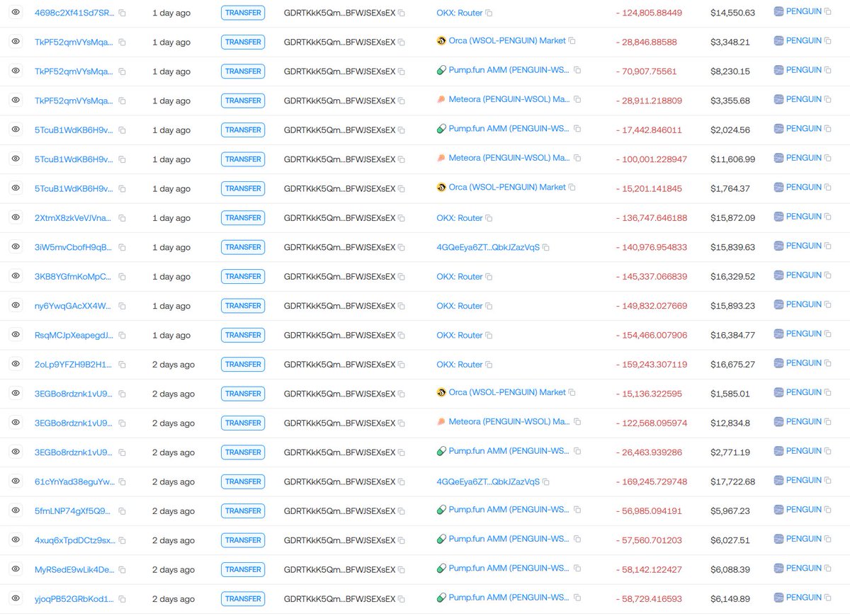Click TRANSFER badge in the $1,585.01 row
The width and height of the screenshot is (850, 616).
[243, 394]
